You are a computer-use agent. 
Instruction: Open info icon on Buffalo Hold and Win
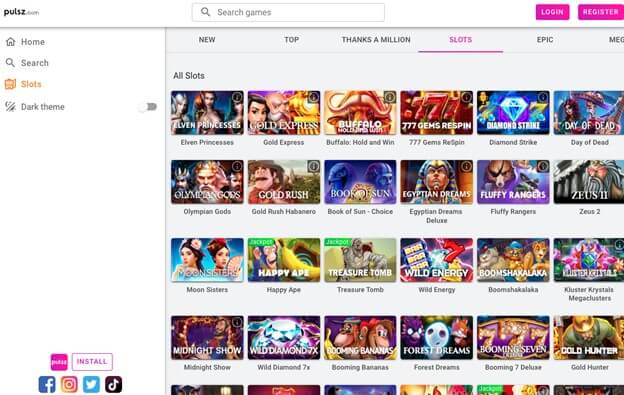390,97
